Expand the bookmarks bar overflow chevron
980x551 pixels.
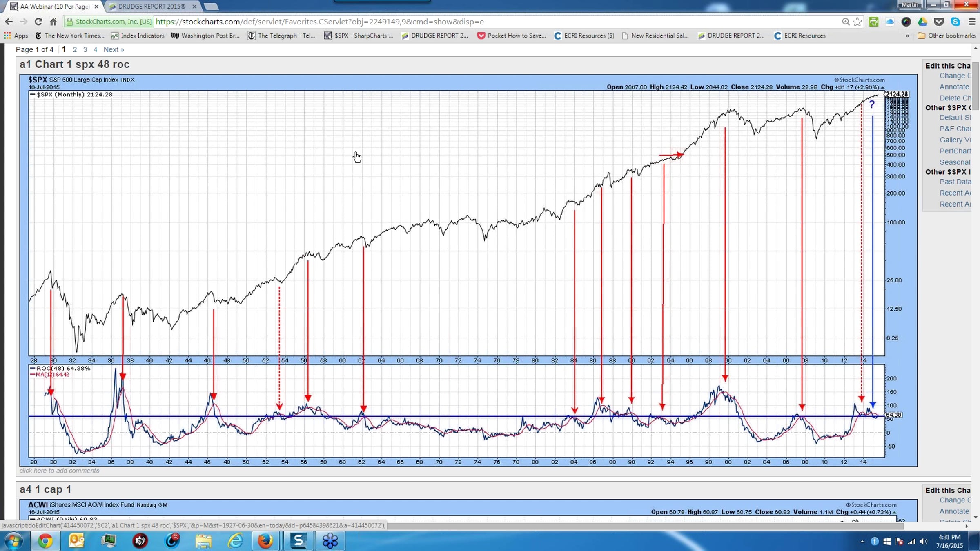click(x=907, y=36)
